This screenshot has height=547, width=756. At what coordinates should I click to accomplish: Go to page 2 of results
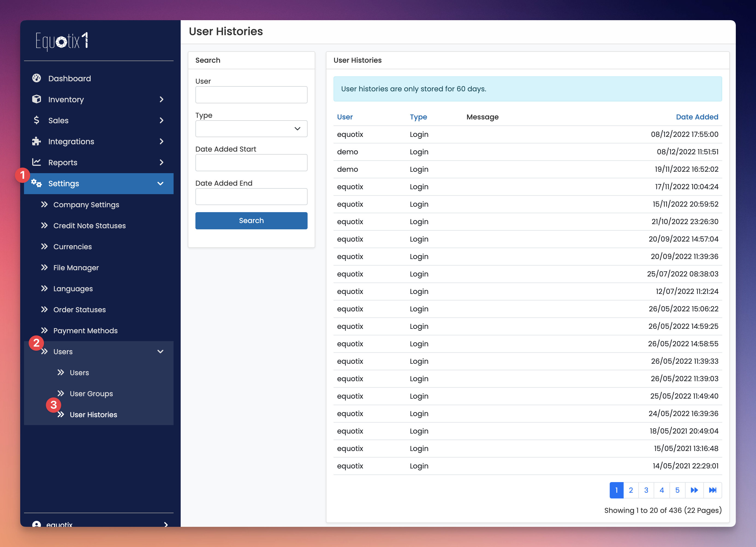631,490
